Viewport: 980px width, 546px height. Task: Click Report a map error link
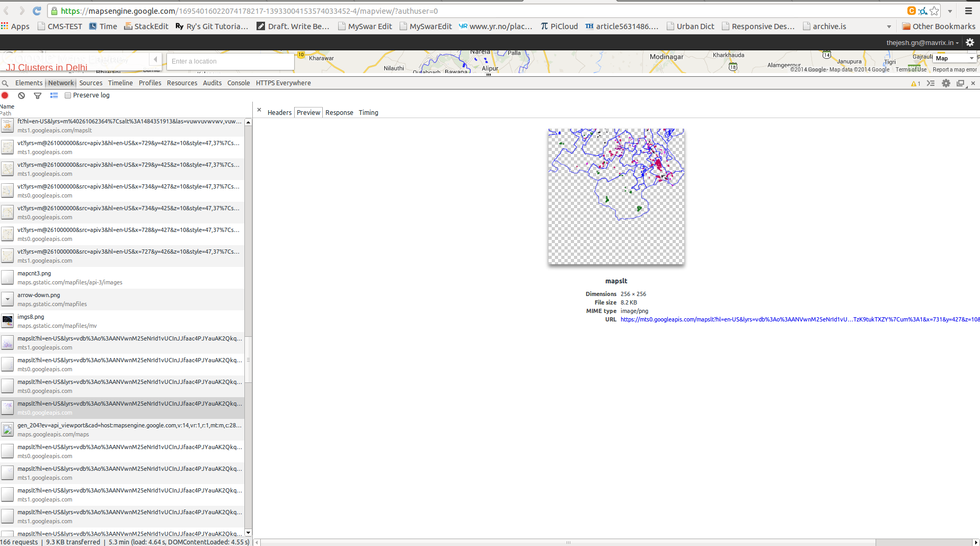[955, 69]
